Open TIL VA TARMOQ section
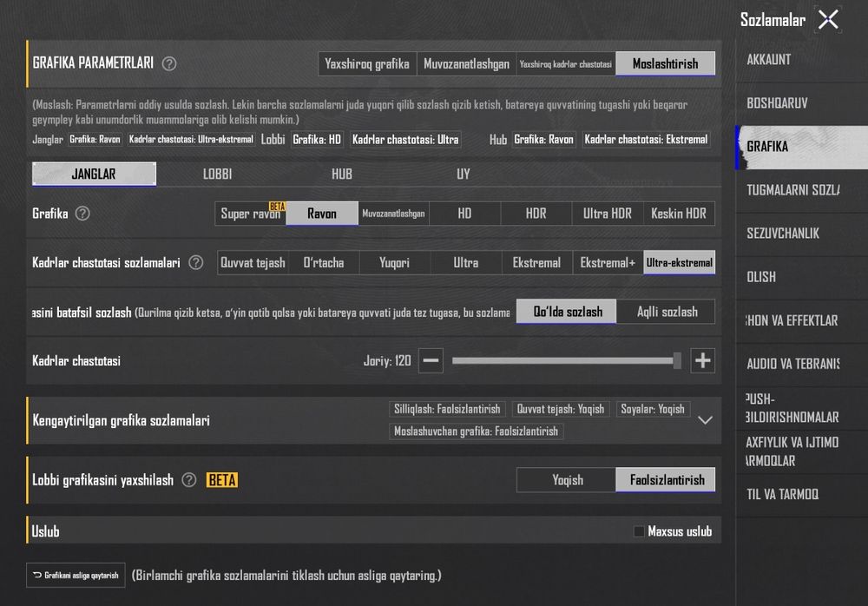The width and height of the screenshot is (868, 606). click(x=801, y=495)
